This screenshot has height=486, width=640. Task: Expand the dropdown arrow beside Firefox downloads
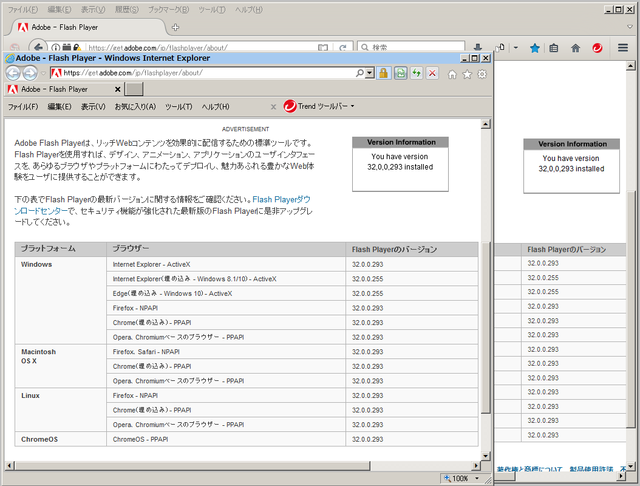pos(516,48)
